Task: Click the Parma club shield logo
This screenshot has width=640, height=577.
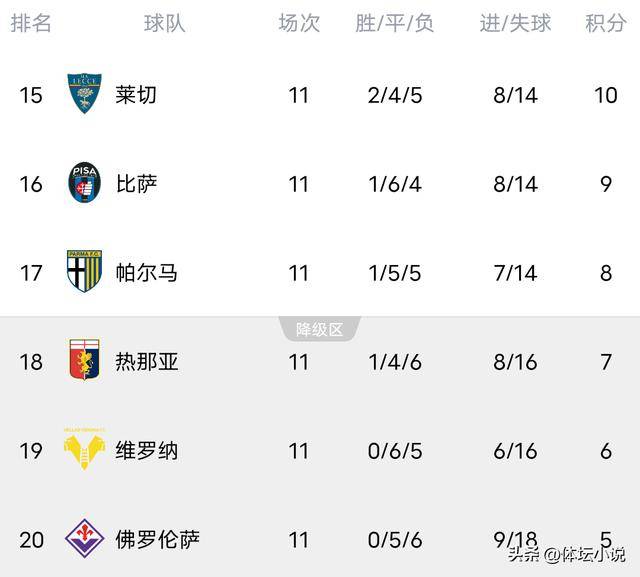Action: coord(84,272)
